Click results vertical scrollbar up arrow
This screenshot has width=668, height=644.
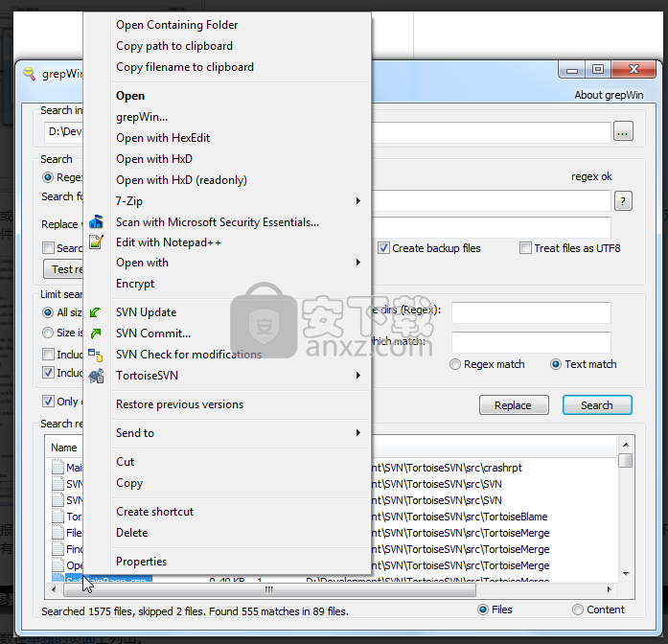(x=626, y=445)
